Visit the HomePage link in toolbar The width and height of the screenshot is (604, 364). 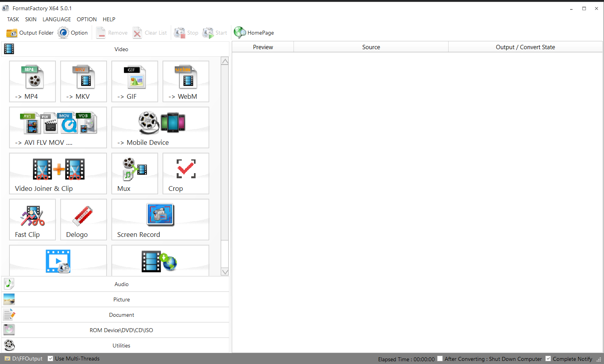(x=254, y=33)
